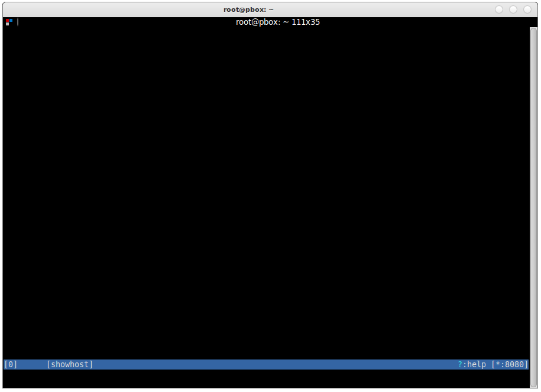Click the window title 'root@pbox: ~'
The width and height of the screenshot is (541, 392).
coord(248,9)
